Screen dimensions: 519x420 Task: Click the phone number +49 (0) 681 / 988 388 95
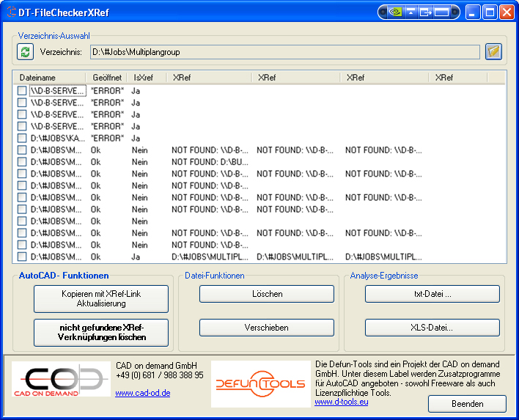click(x=160, y=375)
